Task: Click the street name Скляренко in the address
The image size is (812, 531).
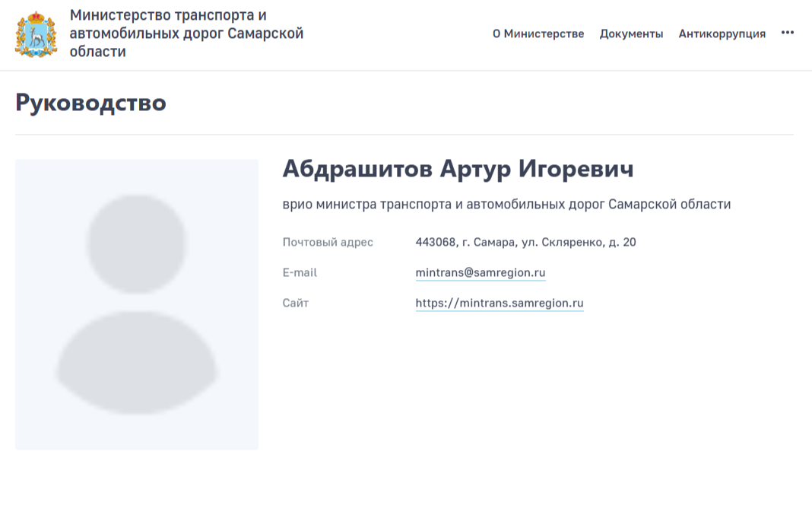Action: click(x=571, y=242)
